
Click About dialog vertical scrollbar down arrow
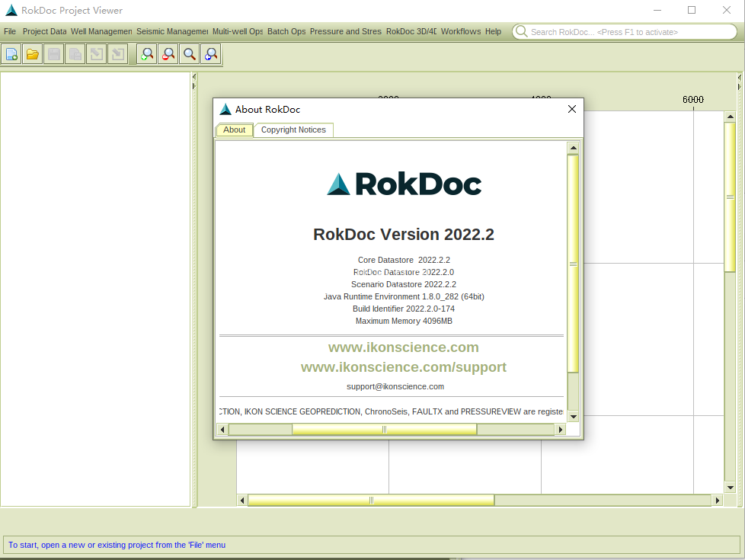point(574,417)
